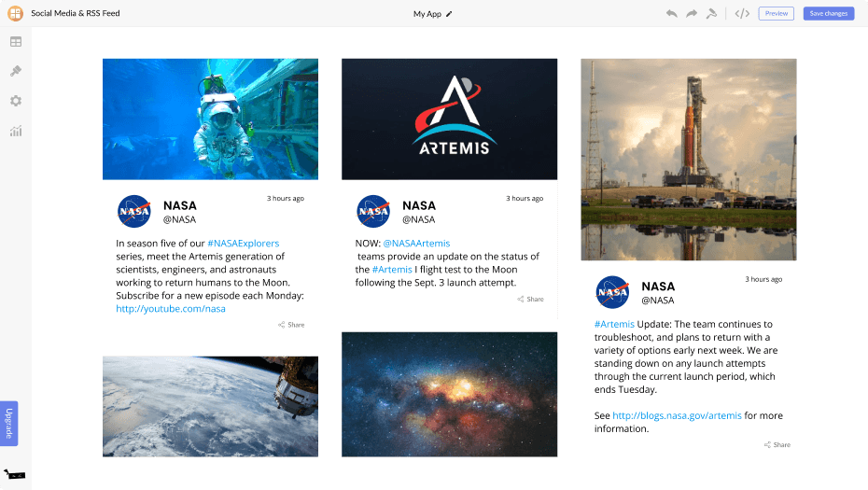Click the undo arrow in top toolbar
The image size is (868, 490).
tap(671, 13)
